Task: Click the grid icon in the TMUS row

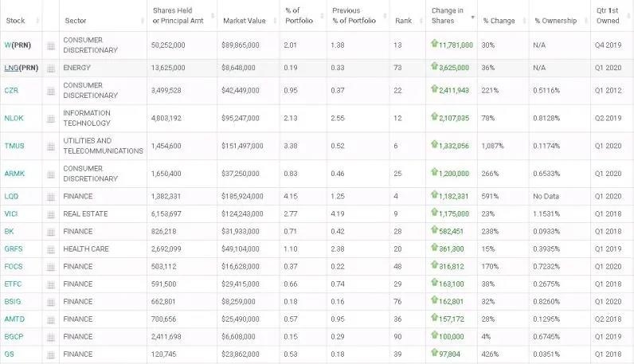Action: coord(51,147)
